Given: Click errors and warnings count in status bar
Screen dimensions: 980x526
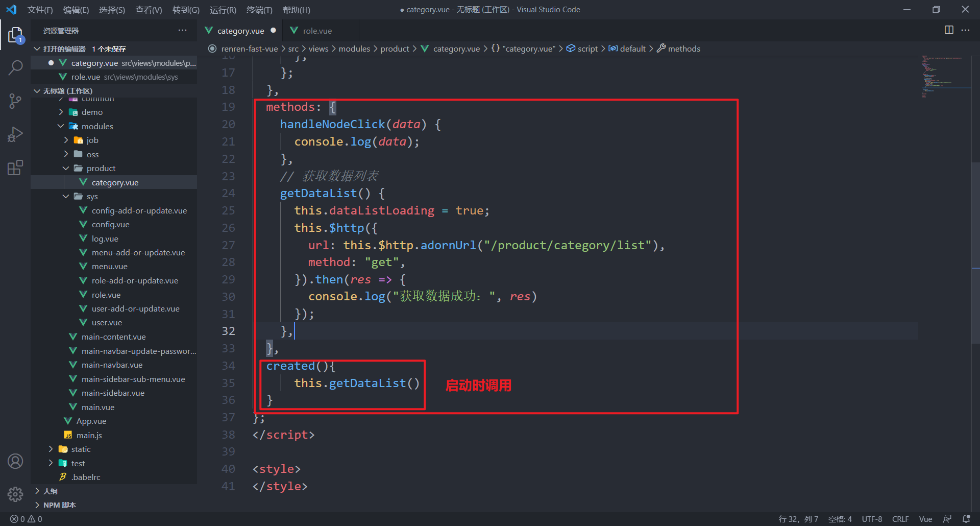Looking at the screenshot, I should [26, 519].
